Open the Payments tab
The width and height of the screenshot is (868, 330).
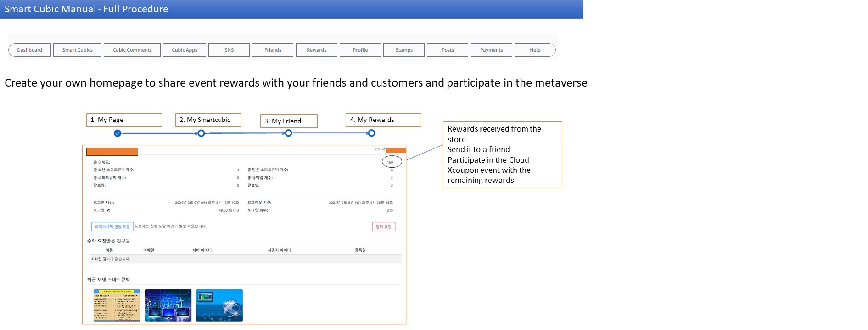tap(491, 50)
